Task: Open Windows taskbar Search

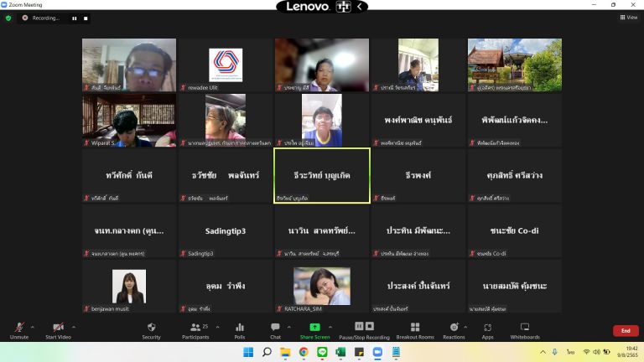Action: pyautogui.click(x=267, y=352)
